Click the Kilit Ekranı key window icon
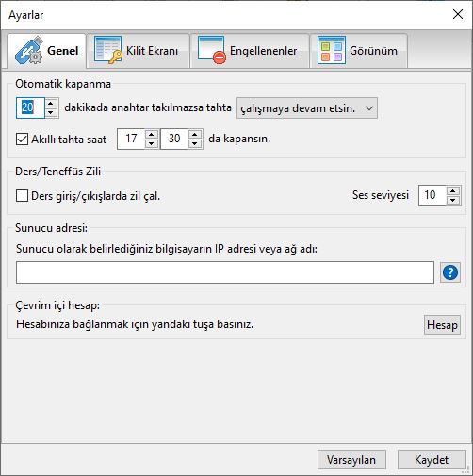The height and width of the screenshot is (476, 473). point(108,50)
